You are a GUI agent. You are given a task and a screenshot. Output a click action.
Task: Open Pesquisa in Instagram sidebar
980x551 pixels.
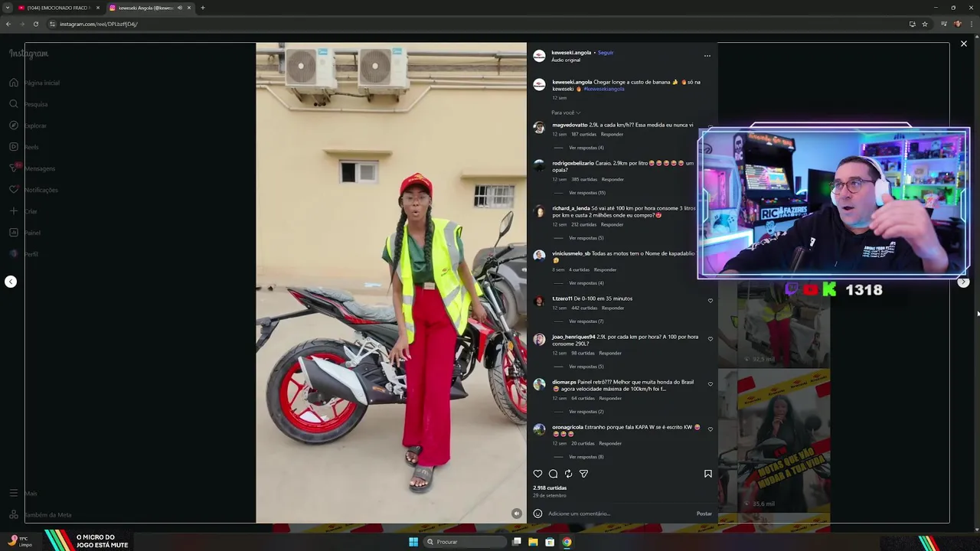pyautogui.click(x=29, y=104)
